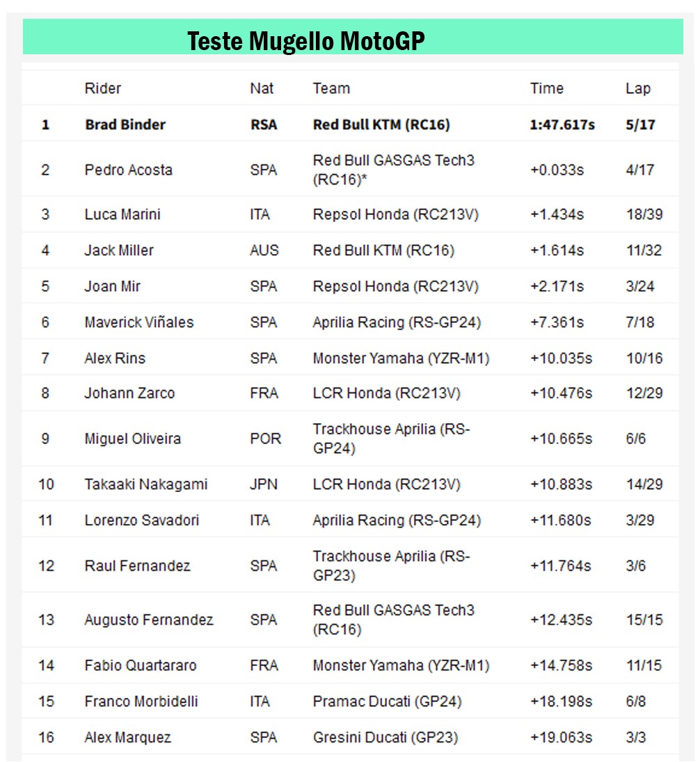Viewport: 700px width, 762px height.
Task: Select Jack Miller's row name
Action: click(119, 250)
